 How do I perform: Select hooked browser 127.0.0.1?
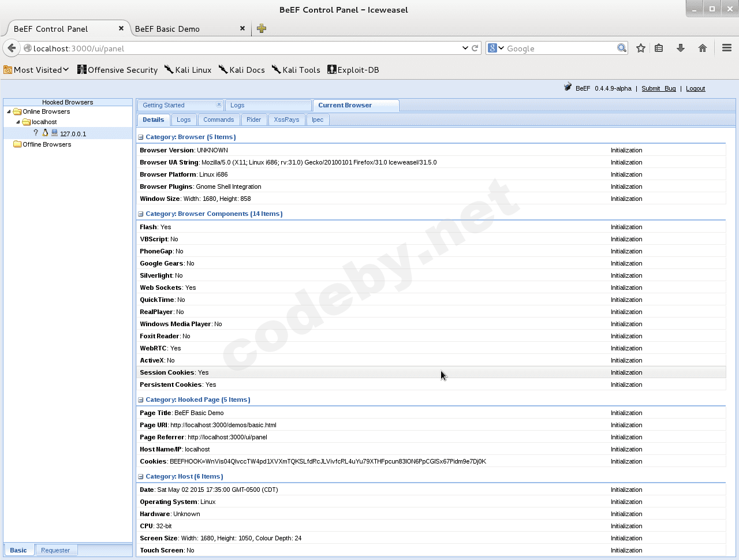click(68, 133)
